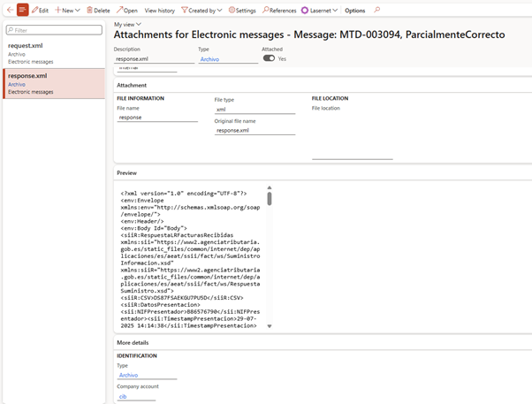This screenshot has height=404, width=532.
Task: Open the New dropdown menu
Action: coord(67,11)
